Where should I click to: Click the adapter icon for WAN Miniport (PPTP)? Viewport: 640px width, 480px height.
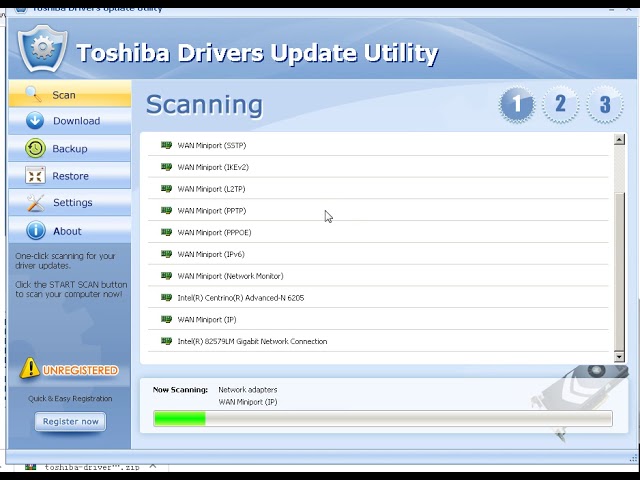tap(166, 210)
